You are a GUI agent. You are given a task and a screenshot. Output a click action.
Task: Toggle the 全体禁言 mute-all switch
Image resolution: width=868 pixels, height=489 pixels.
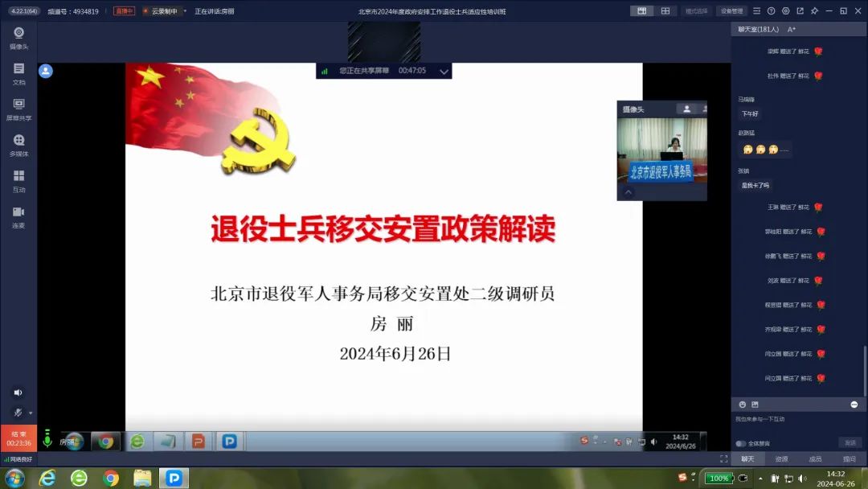[x=741, y=444]
